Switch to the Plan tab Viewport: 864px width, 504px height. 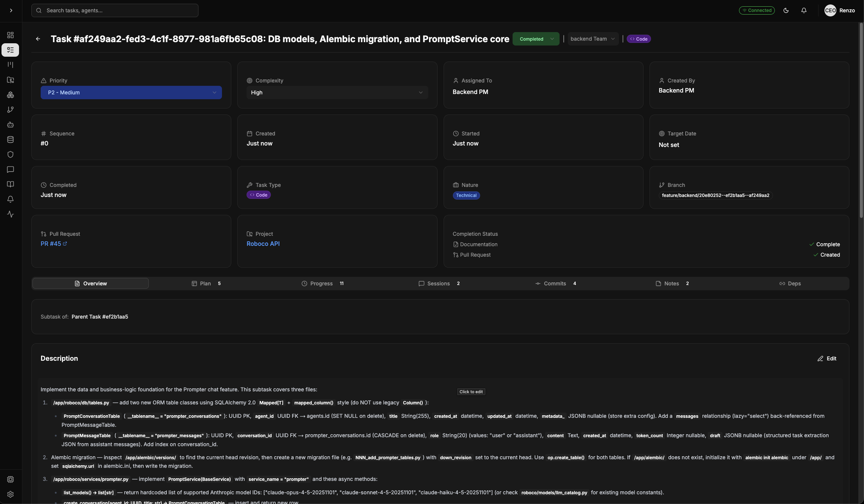pyautogui.click(x=206, y=284)
